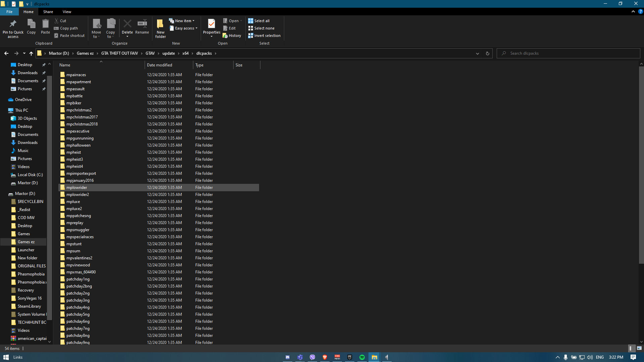Image resolution: width=644 pixels, height=362 pixels.
Task: Click GTA THEFT OUT FAIV in breadcrumb
Action: point(119,53)
